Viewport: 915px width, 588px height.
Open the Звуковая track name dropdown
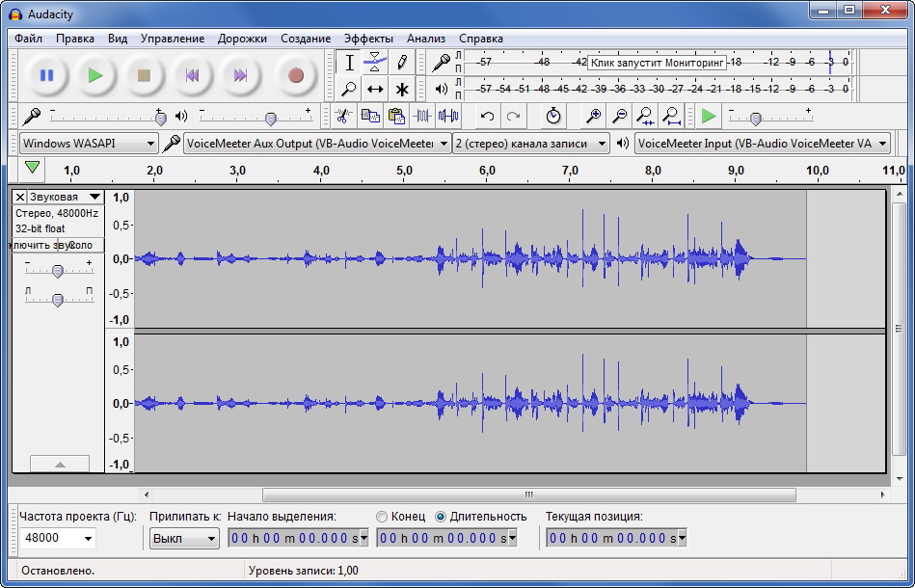pyautogui.click(x=66, y=197)
